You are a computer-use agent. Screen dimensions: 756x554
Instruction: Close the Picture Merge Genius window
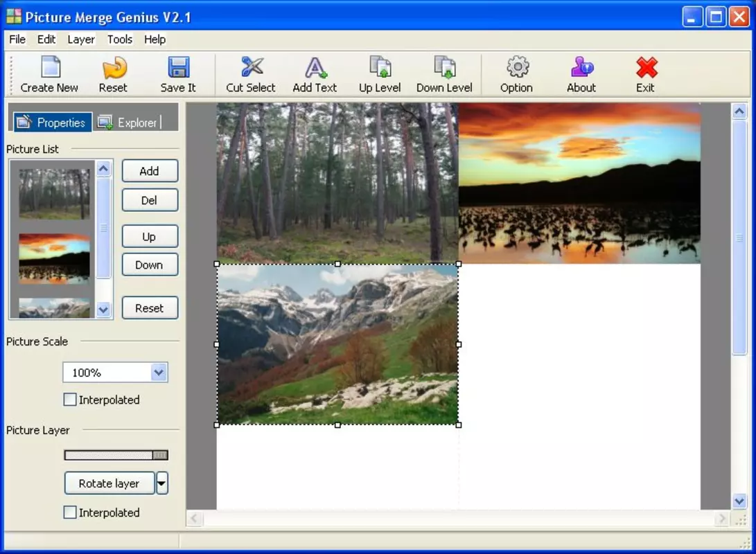[x=739, y=17]
